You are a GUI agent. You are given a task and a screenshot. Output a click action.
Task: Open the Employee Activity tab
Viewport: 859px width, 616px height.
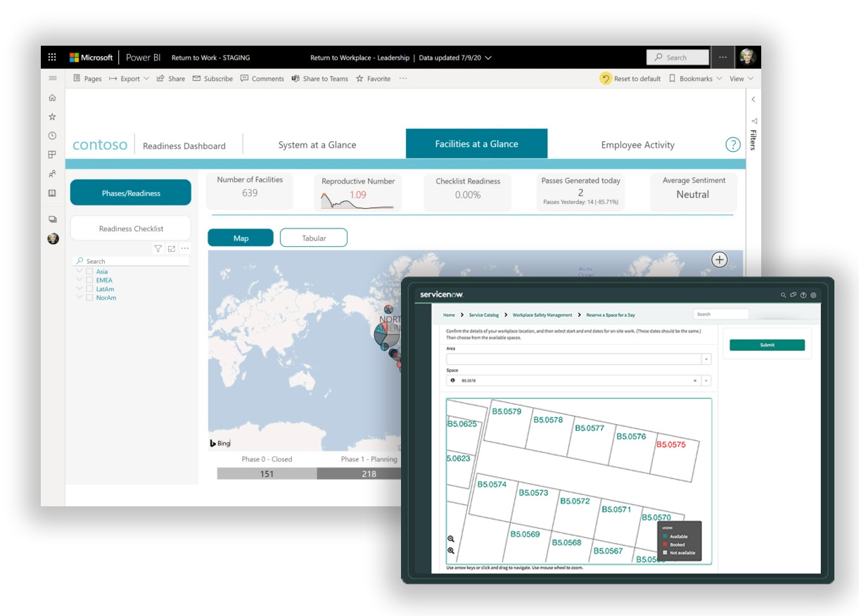637,145
